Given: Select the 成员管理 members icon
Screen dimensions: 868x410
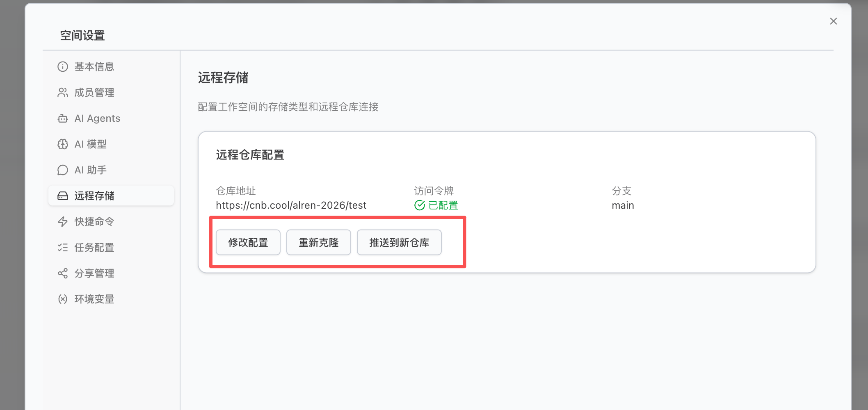Looking at the screenshot, I should point(62,92).
